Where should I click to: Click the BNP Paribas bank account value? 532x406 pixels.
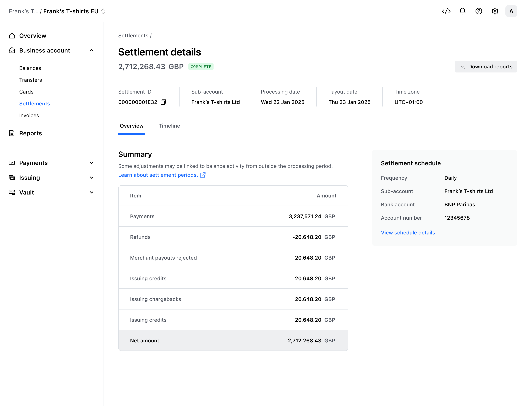click(460, 204)
